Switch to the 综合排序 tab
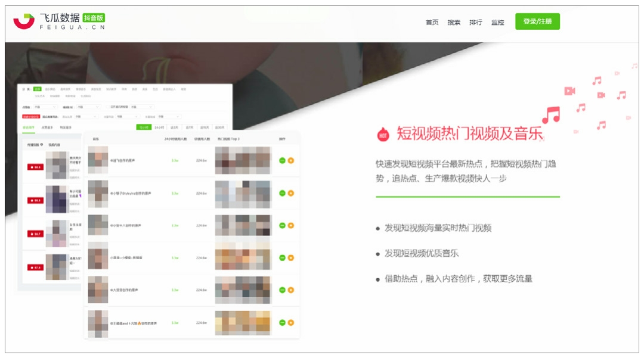This screenshot has height=358, width=644. pyautogui.click(x=29, y=127)
